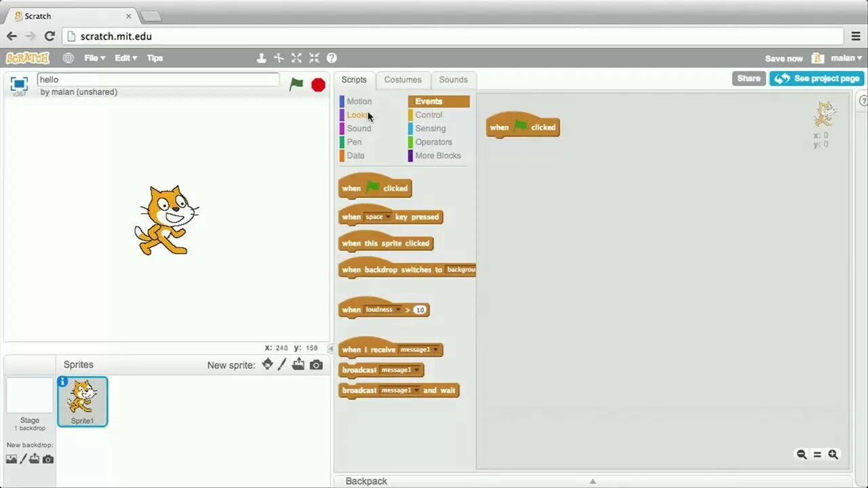Zoom out the scripts area
The image size is (868, 488).
[802, 455]
